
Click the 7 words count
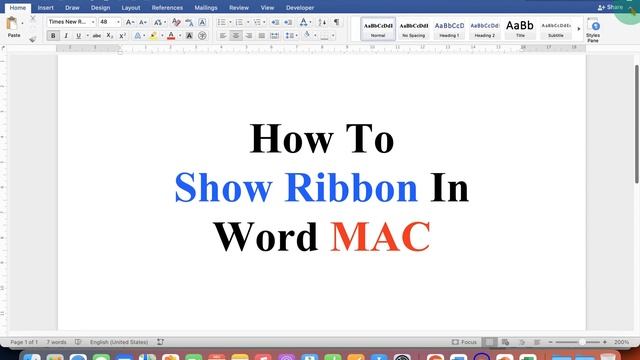click(x=56, y=342)
